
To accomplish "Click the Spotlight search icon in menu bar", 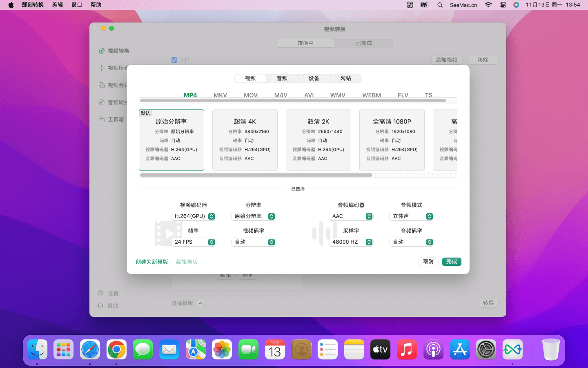I will (x=440, y=5).
